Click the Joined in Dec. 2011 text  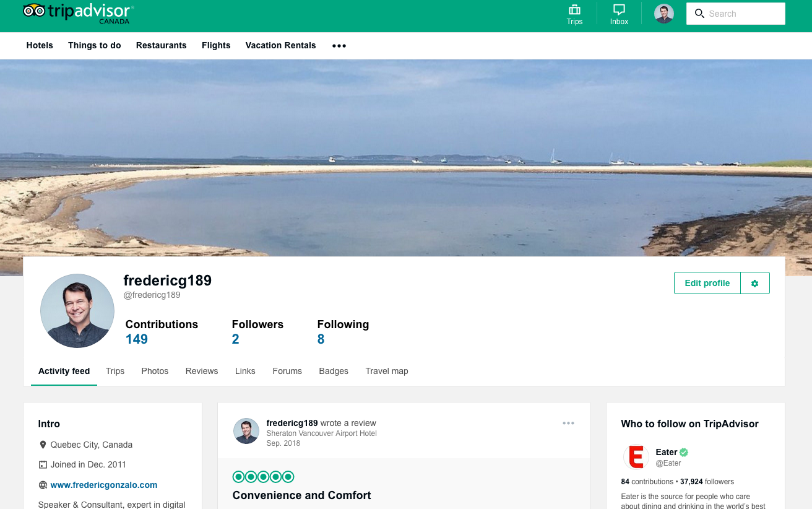tap(89, 464)
